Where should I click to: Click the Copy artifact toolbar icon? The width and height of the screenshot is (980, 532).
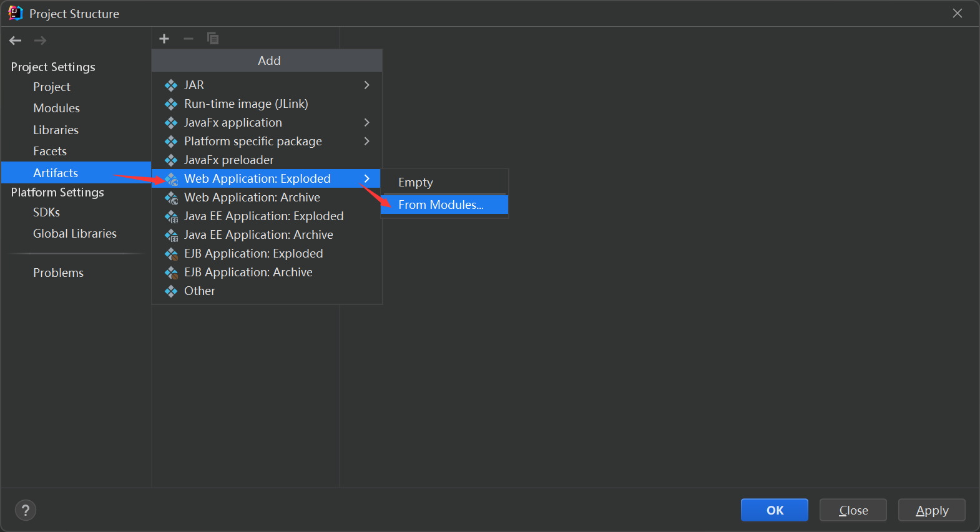(213, 39)
